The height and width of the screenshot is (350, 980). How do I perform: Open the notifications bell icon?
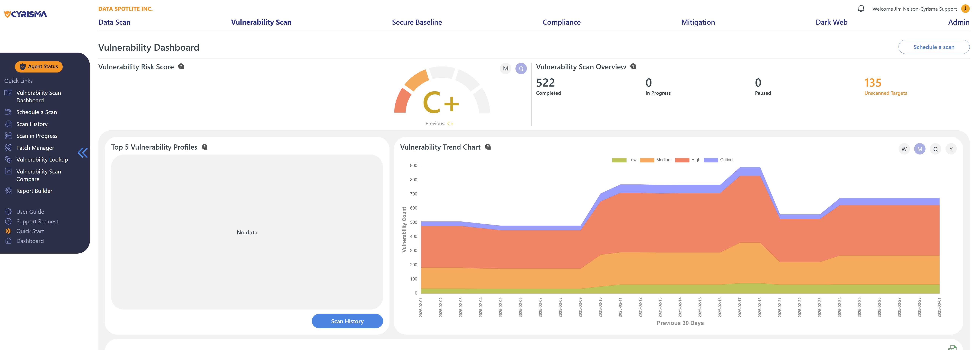861,8
